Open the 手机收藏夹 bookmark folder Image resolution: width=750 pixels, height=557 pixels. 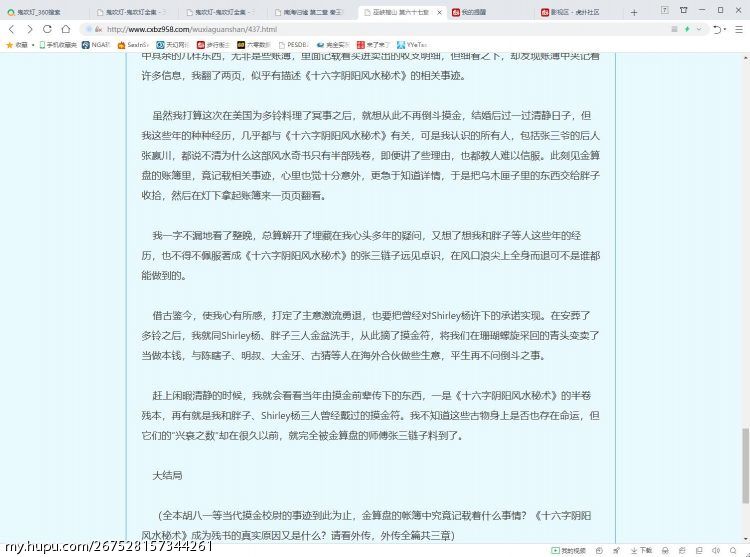click(x=58, y=45)
